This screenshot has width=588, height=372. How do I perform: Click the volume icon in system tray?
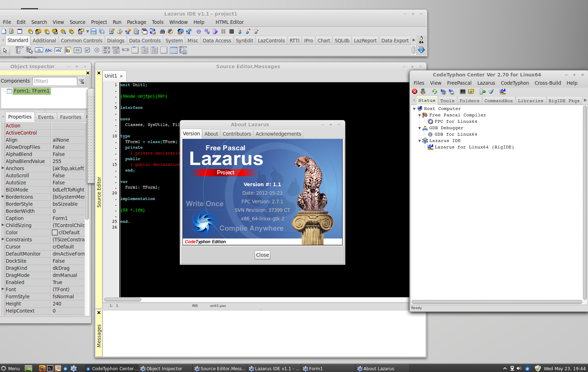tap(519, 368)
